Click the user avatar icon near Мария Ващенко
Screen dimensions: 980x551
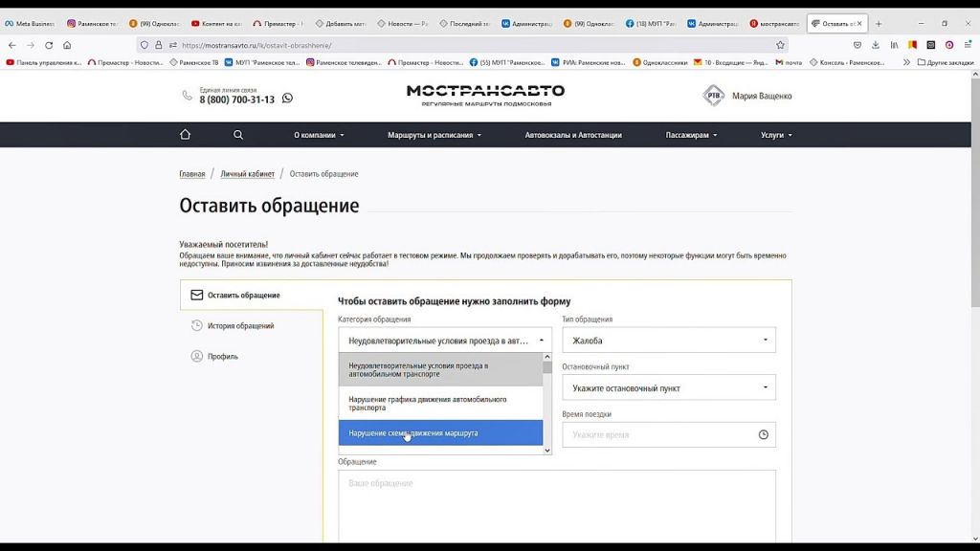pos(713,96)
